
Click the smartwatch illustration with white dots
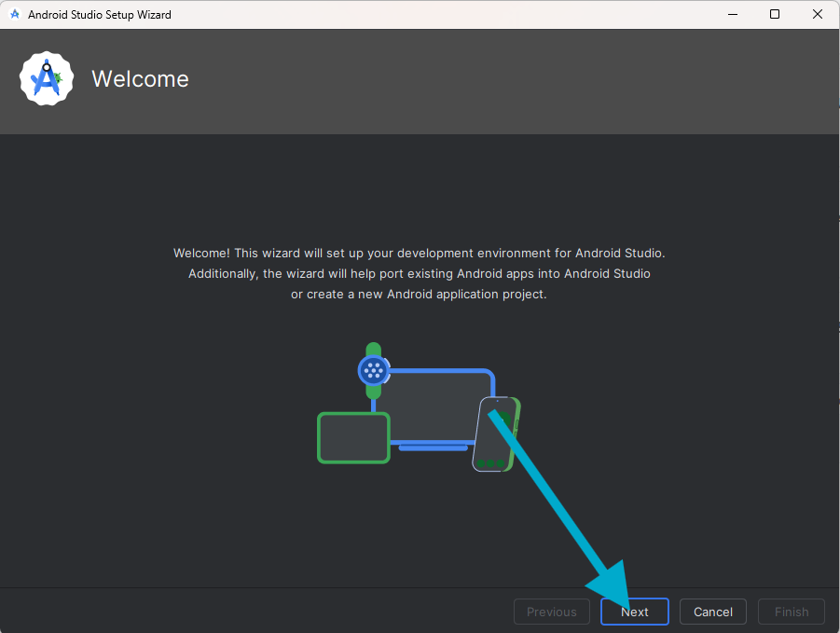coord(373,370)
